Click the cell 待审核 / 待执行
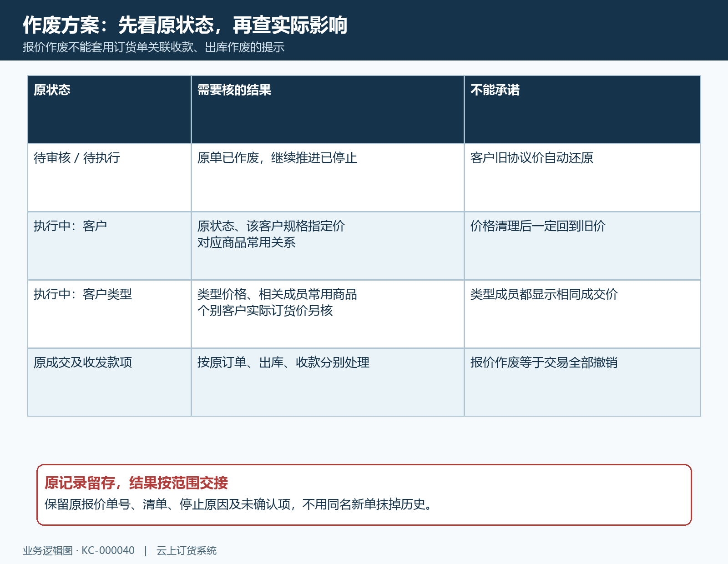Viewport: 728px width, 564px height. (109, 178)
